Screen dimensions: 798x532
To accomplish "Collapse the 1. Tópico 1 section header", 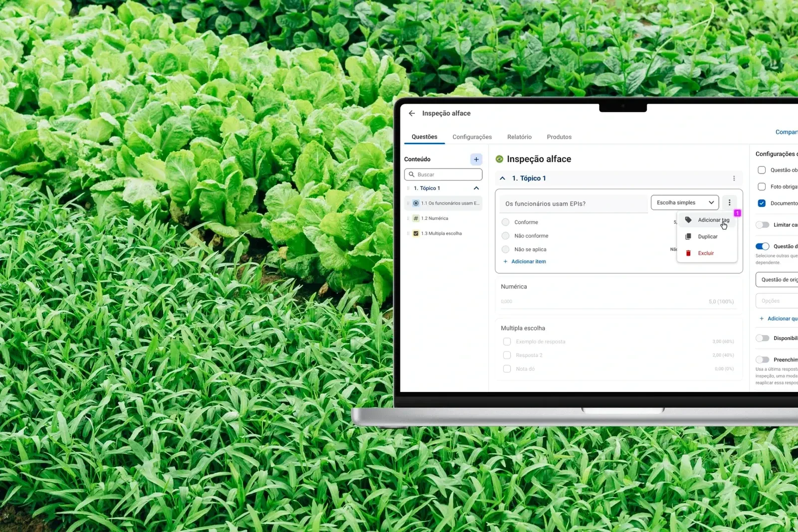I will [502, 178].
